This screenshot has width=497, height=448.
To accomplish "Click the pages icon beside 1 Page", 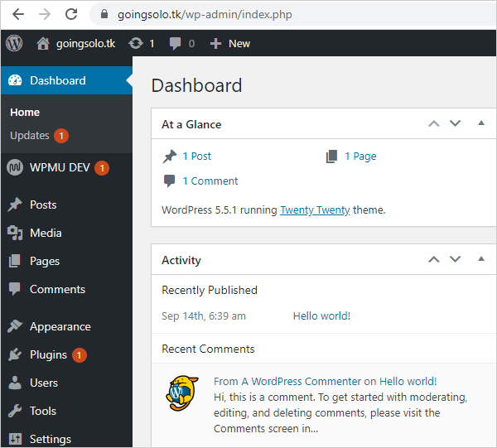I will point(331,157).
